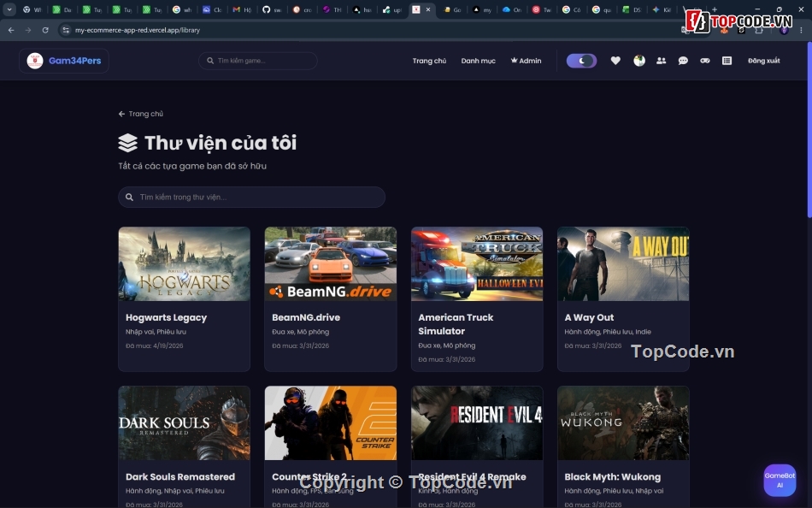Screen dimensions: 812x508
Task: Open the user avatar profile
Action: [x=639, y=61]
